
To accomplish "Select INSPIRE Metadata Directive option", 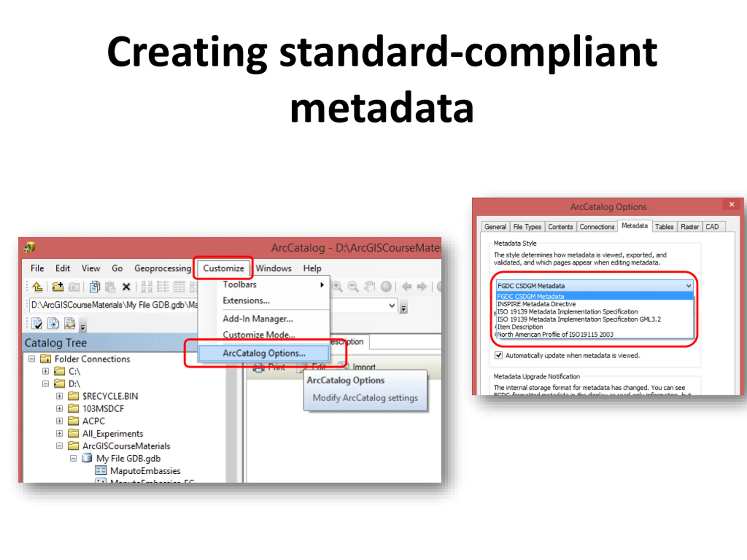I will point(595,304).
